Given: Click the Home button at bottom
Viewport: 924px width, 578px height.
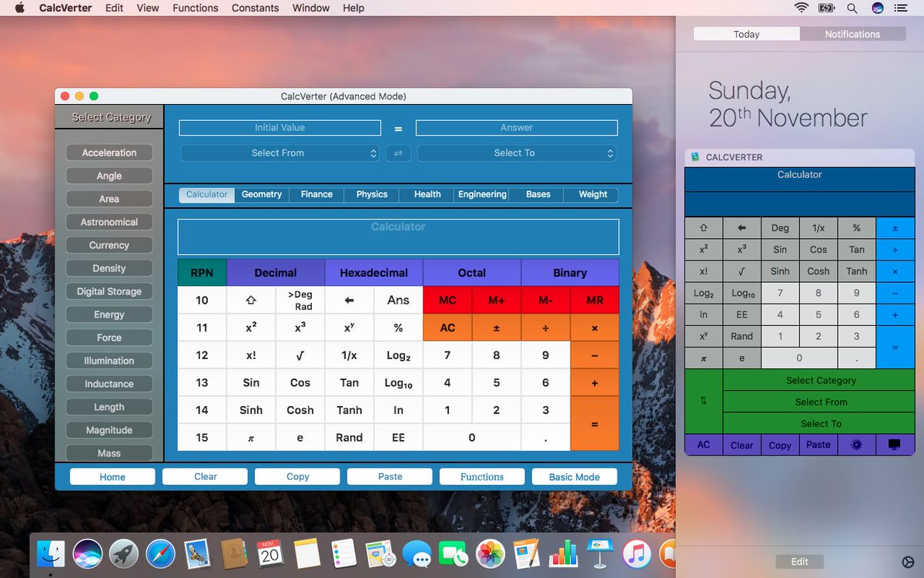Looking at the screenshot, I should pyautogui.click(x=112, y=477).
